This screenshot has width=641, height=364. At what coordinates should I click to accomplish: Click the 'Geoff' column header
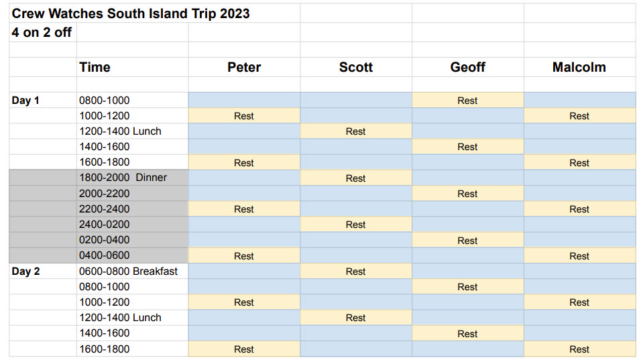(467, 67)
